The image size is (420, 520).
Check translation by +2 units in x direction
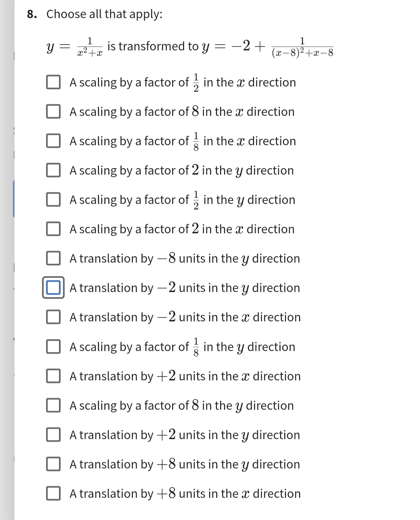[54, 376]
